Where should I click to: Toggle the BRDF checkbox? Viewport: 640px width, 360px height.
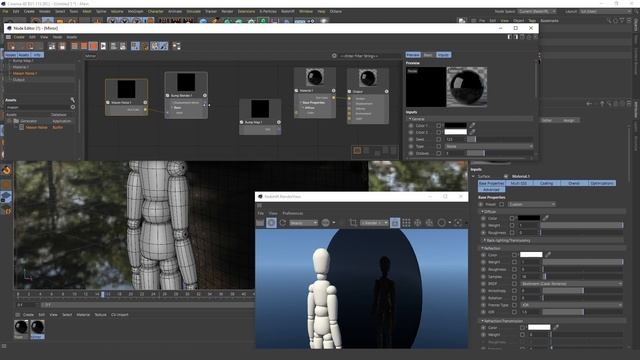pos(514,284)
